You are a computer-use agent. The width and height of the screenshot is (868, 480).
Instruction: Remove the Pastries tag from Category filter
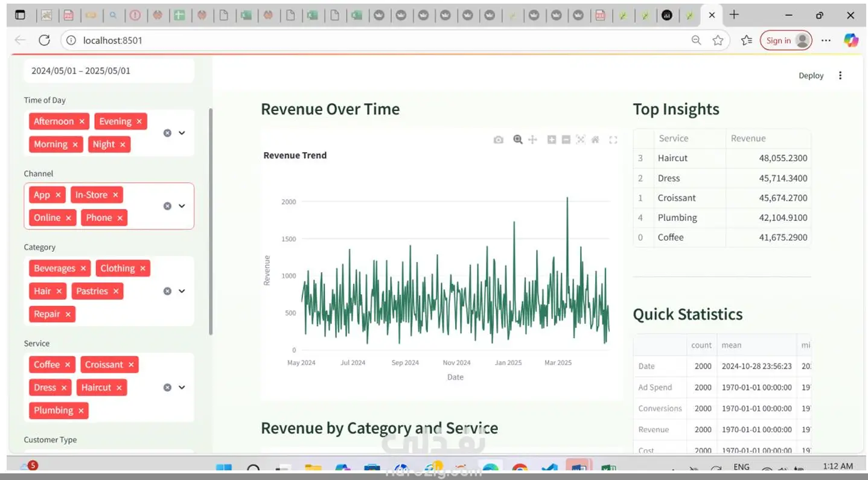pos(116,291)
